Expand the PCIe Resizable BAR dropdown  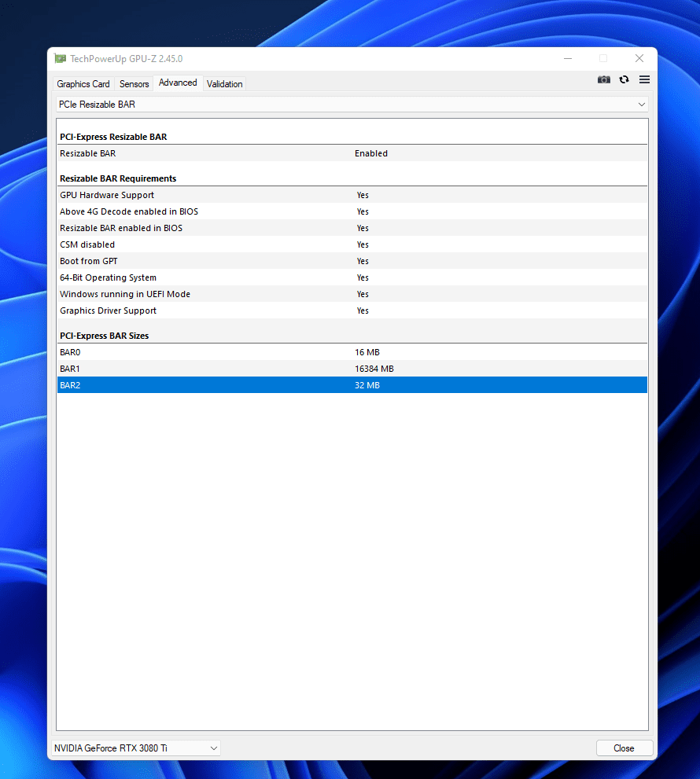pos(352,105)
